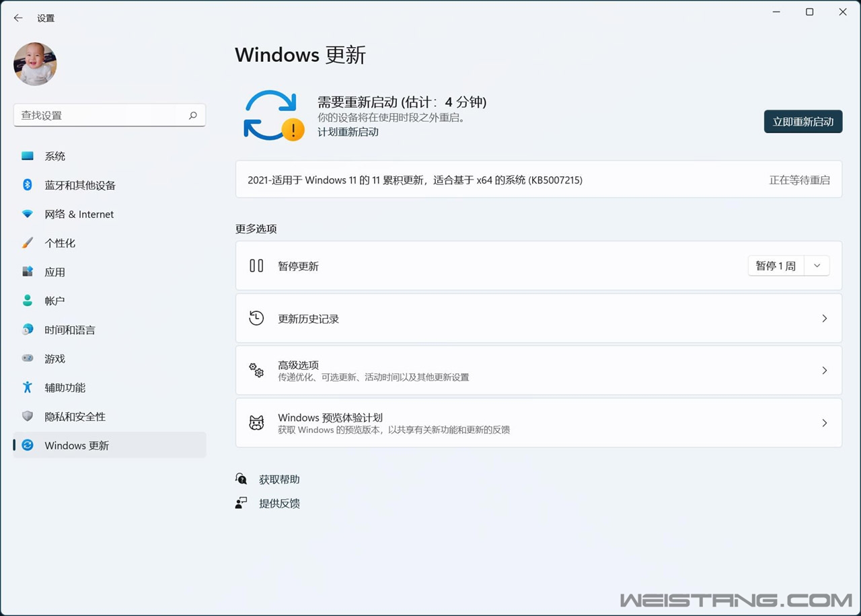Click the Insider cat icon for 预览体验计划
Screen dimensions: 861x616
click(x=256, y=423)
